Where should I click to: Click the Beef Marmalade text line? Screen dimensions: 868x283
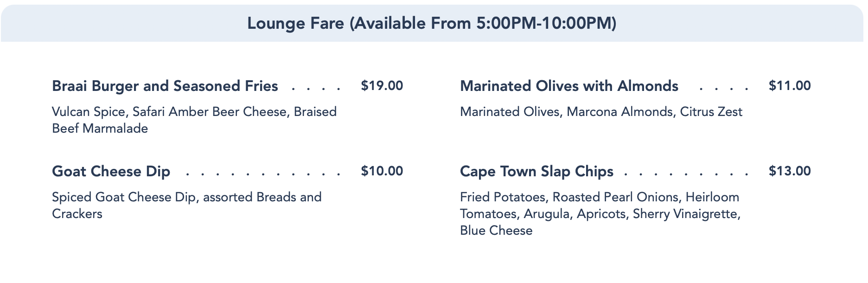(x=100, y=129)
